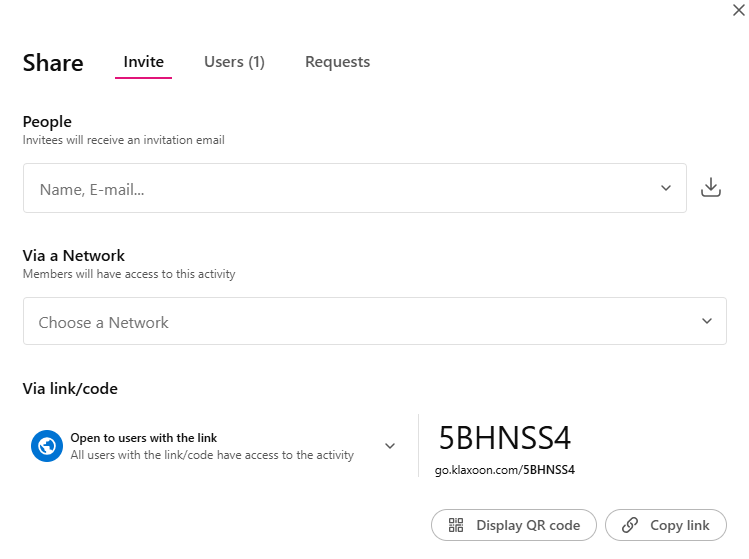Select the large 5BHNSS4 access code

point(504,438)
